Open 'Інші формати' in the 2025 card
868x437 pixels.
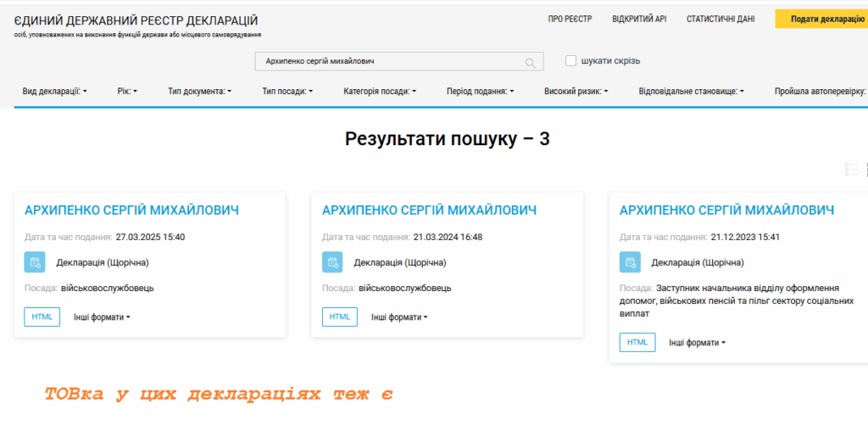pos(102,317)
